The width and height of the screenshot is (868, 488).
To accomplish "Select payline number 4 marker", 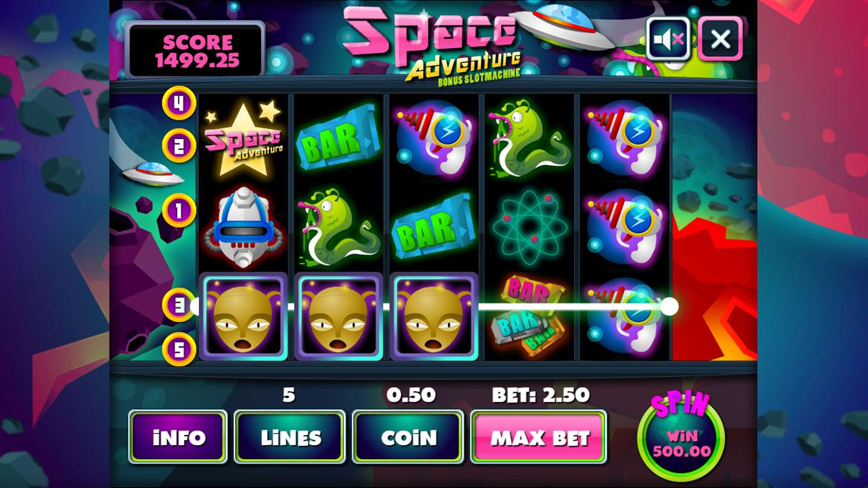I will pos(179,103).
